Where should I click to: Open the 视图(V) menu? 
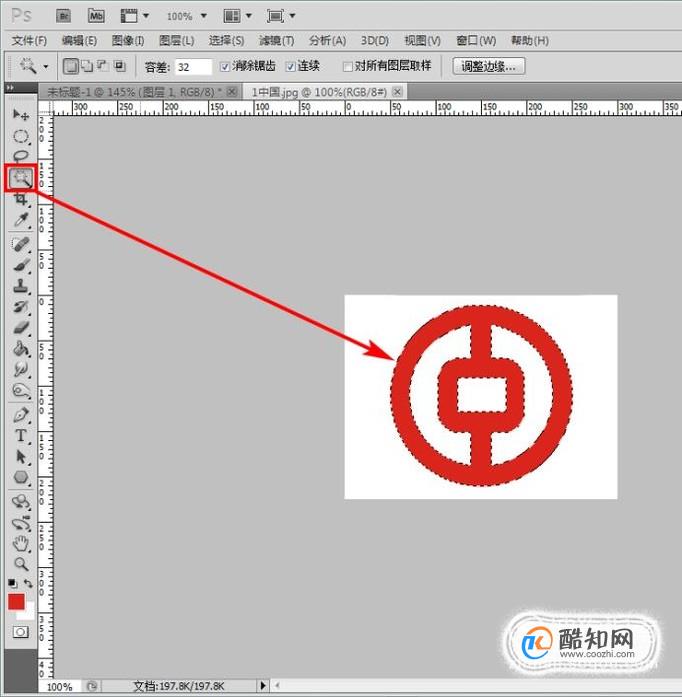pos(422,40)
